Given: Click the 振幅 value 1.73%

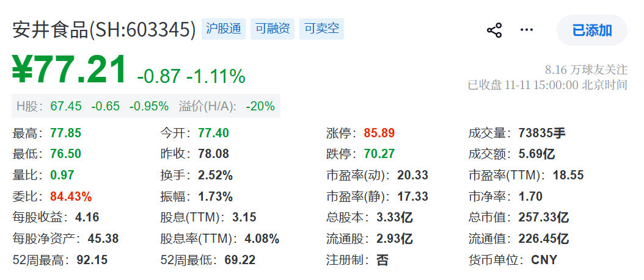Looking at the screenshot, I should (215, 197).
